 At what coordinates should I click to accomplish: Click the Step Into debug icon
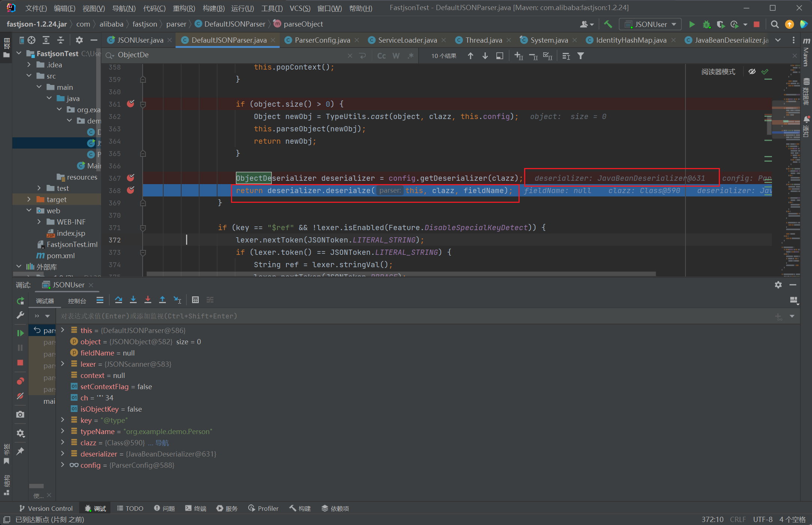click(133, 300)
